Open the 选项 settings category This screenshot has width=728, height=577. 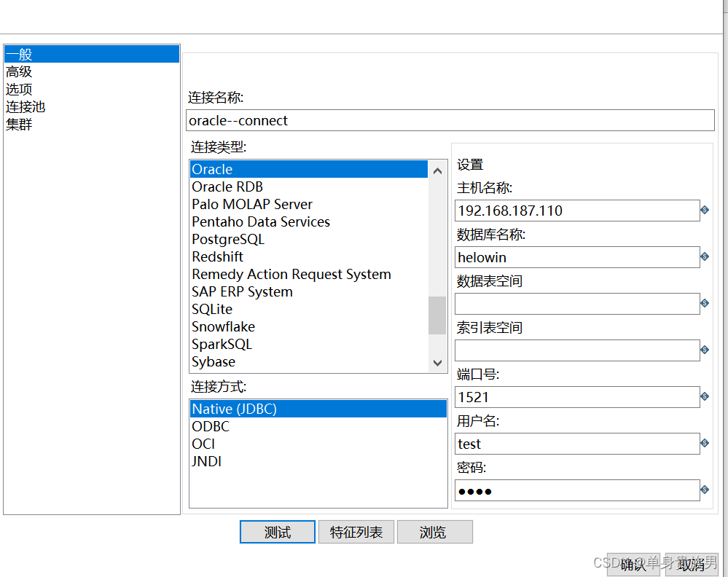click(92, 89)
